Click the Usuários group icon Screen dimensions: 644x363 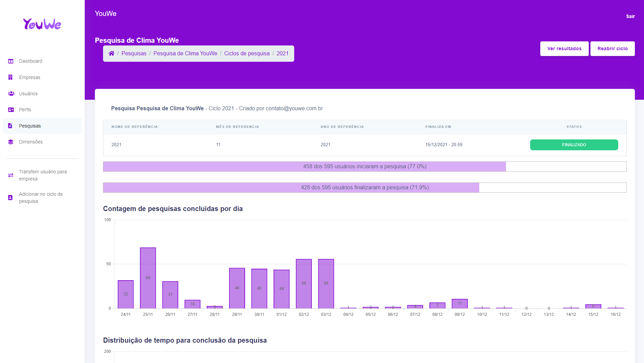click(x=11, y=94)
